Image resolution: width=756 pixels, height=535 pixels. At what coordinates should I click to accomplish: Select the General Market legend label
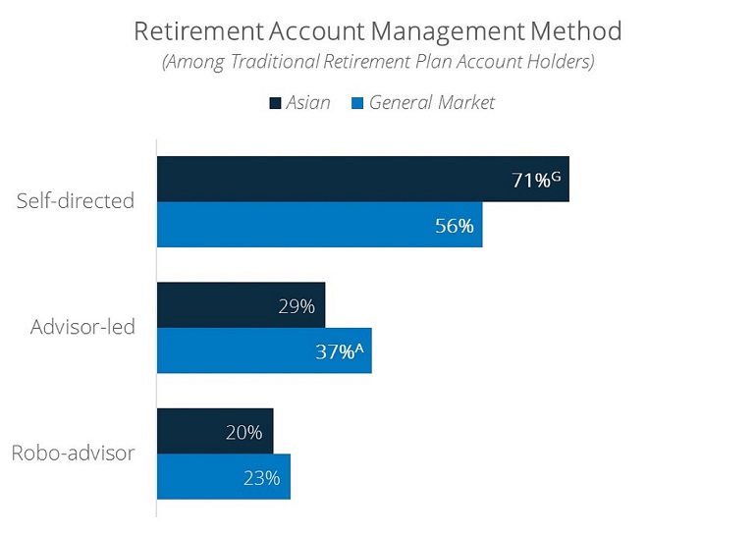coord(432,103)
